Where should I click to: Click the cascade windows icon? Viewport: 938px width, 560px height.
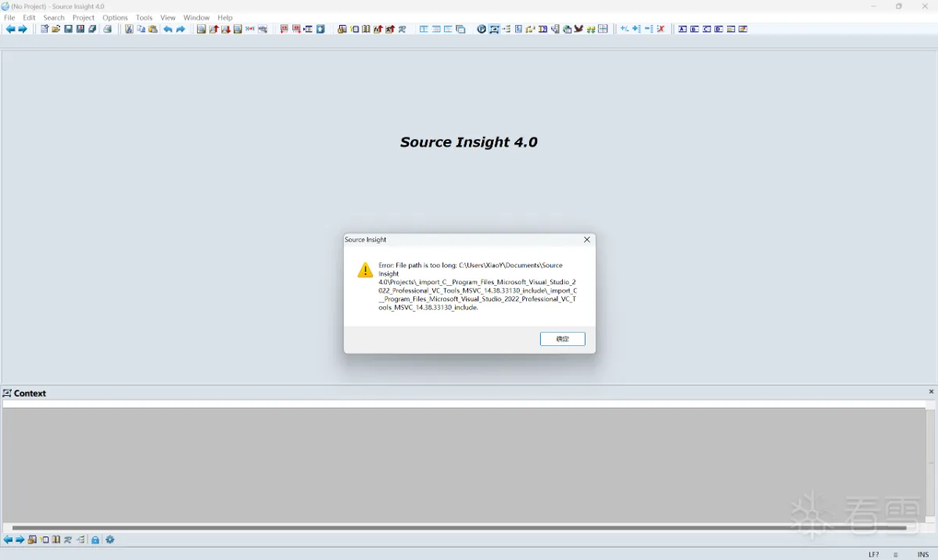460,29
